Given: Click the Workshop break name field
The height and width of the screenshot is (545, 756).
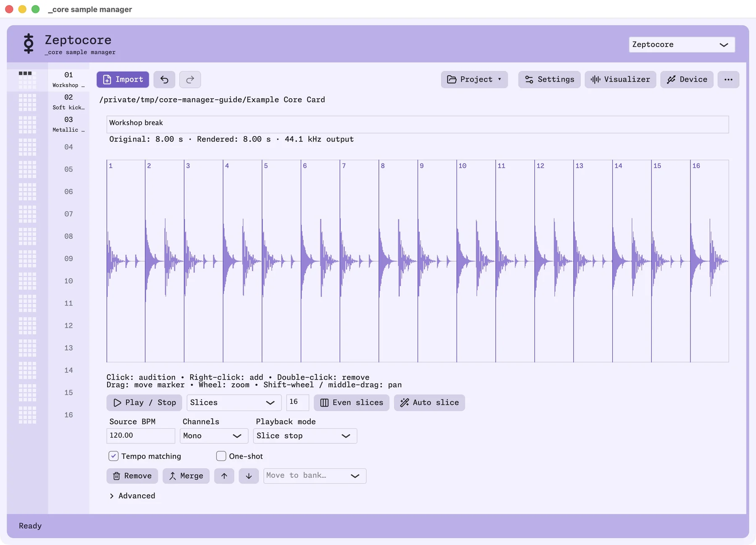Looking at the screenshot, I should tap(417, 124).
